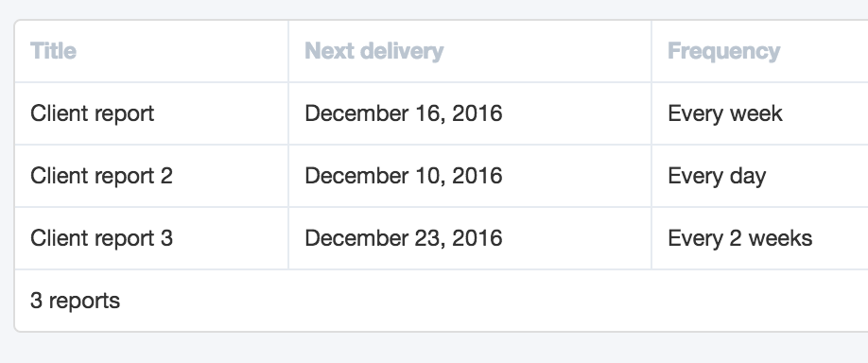The image size is (868, 363).
Task: Select the Frequency column header
Action: point(724,51)
